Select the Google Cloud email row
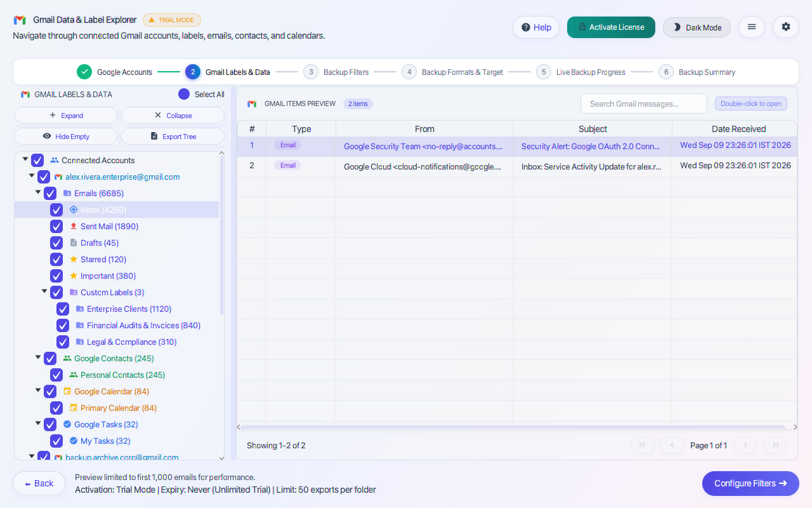Image resolution: width=812 pixels, height=508 pixels. pyautogui.click(x=517, y=166)
